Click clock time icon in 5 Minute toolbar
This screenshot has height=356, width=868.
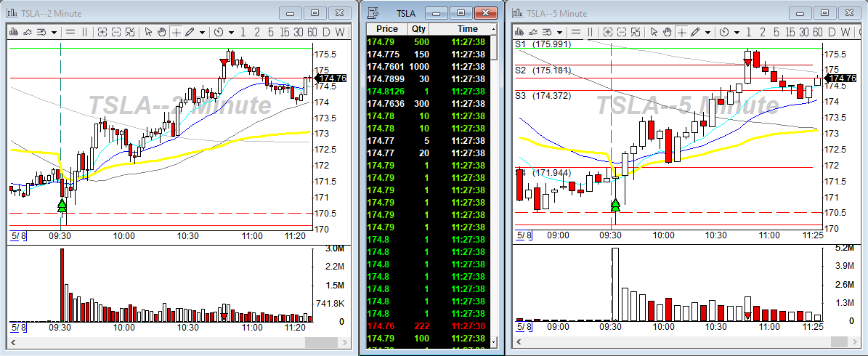click(x=724, y=32)
